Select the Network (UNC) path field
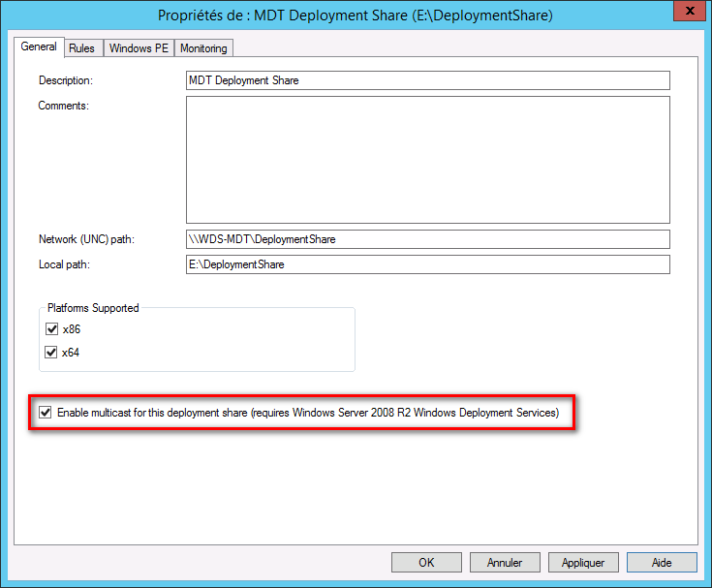Image resolution: width=712 pixels, height=588 pixels. 428,239
